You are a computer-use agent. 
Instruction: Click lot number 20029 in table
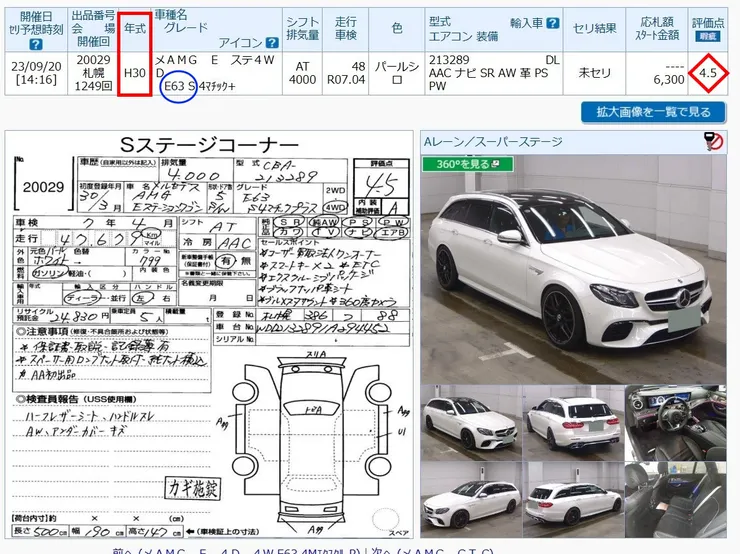pos(93,60)
